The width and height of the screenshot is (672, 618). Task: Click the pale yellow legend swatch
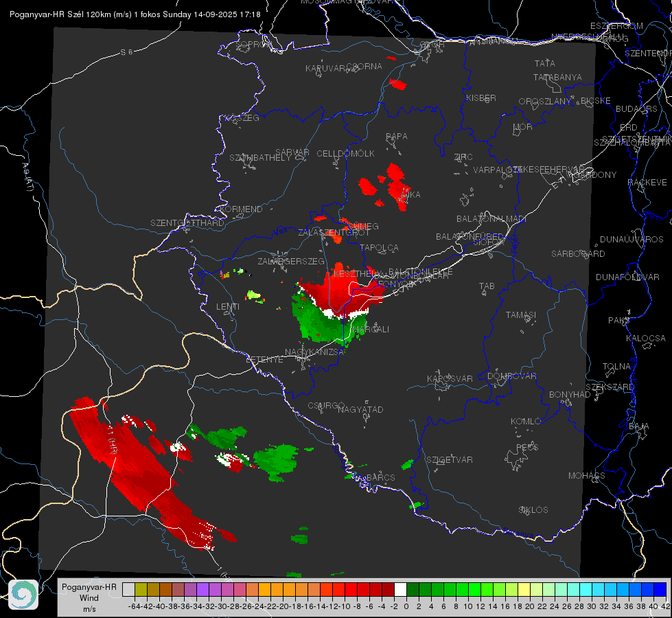pos(524,589)
